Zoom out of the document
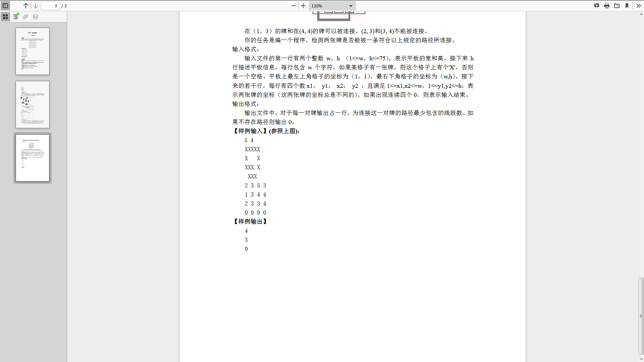Viewport: 644px width, 362px height. [x=293, y=6]
